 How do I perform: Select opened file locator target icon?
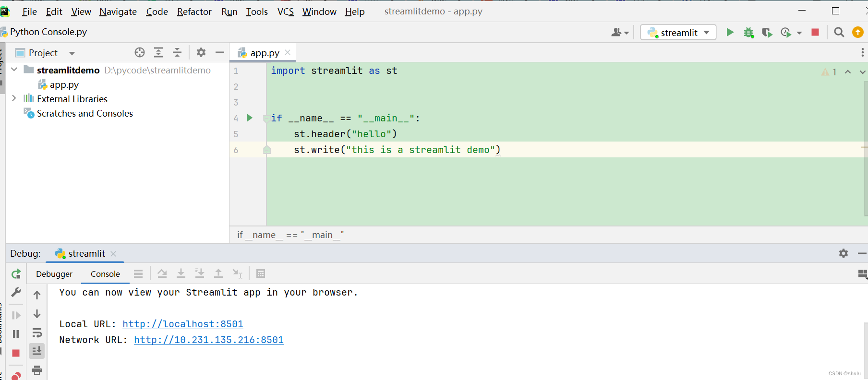(140, 53)
